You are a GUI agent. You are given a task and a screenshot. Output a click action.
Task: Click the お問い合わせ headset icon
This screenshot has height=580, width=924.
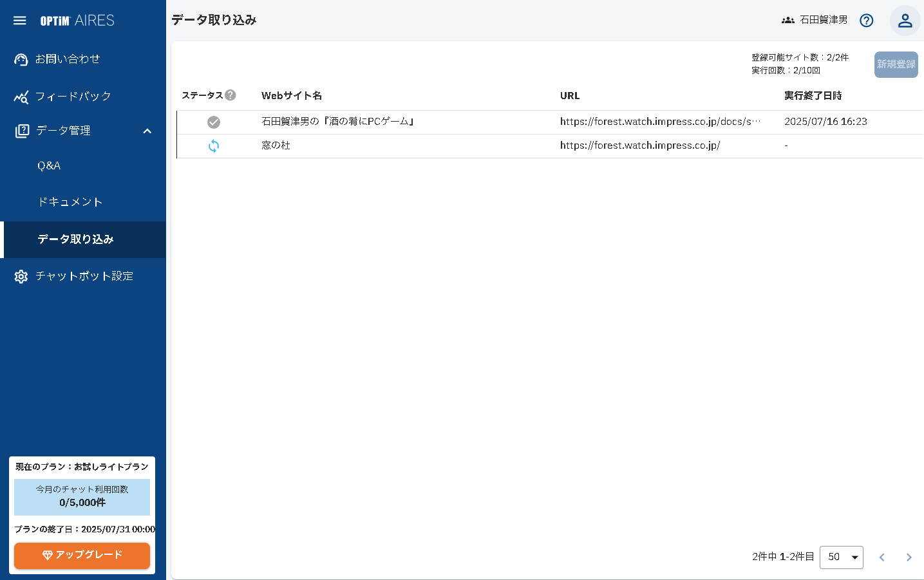tap(21, 59)
